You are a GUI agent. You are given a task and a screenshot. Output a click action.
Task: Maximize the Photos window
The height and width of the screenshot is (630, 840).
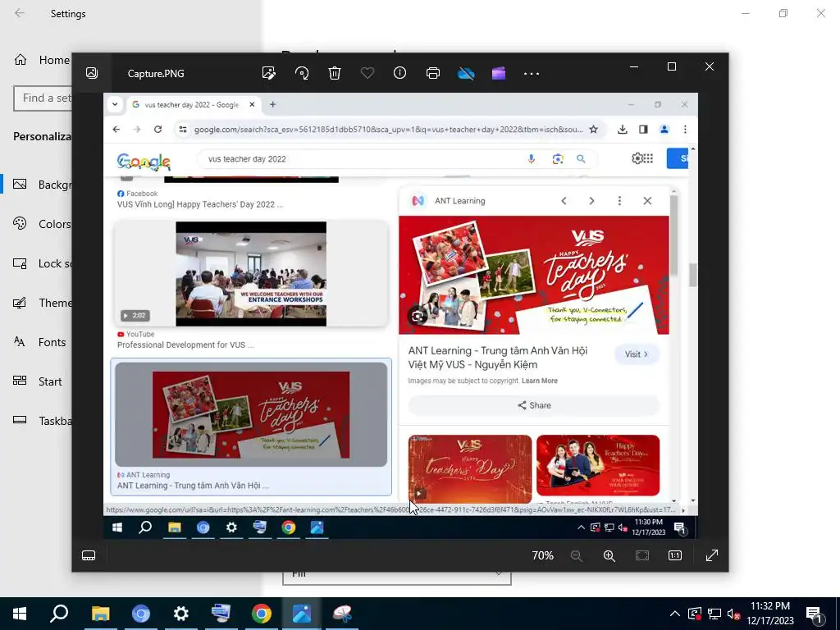pos(672,66)
